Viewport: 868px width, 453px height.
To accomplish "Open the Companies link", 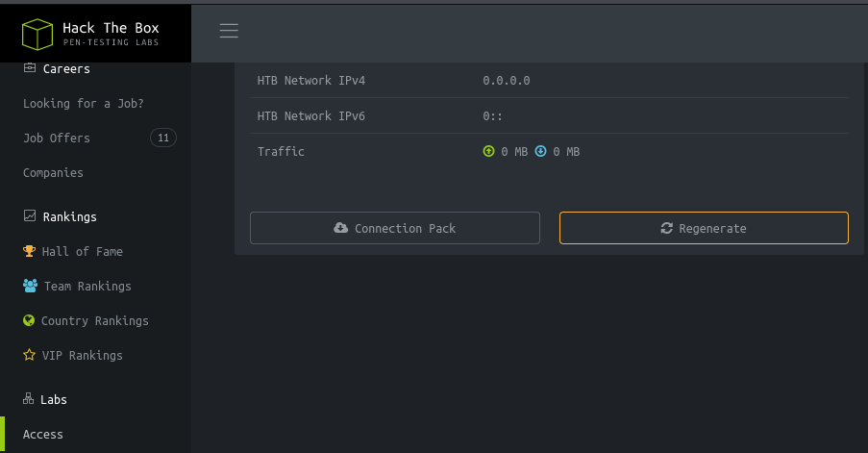I will (53, 173).
